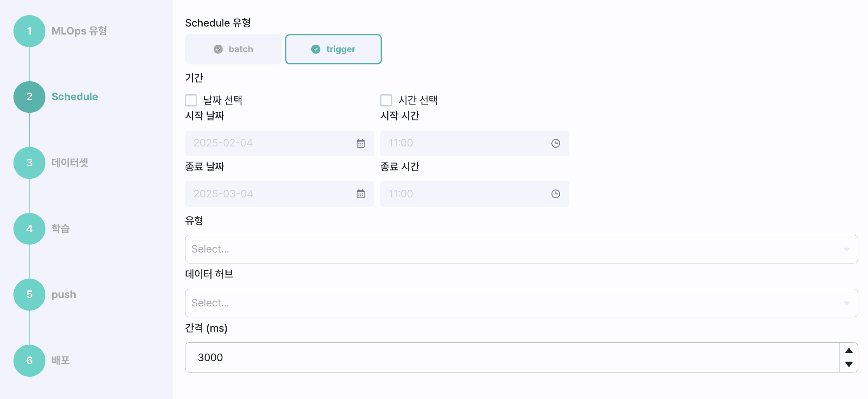Click the end time clock icon
The image size is (868, 399).
click(x=556, y=194)
